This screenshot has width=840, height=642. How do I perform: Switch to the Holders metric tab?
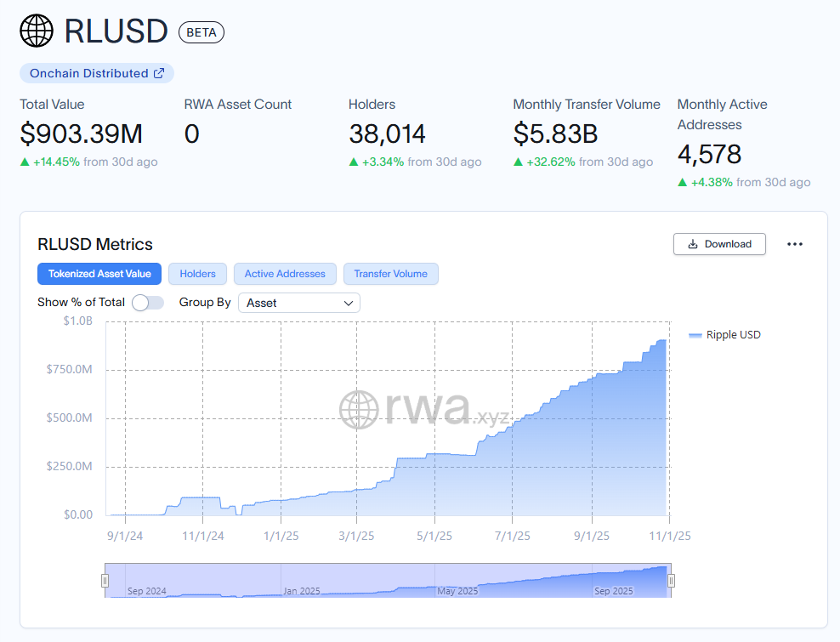point(197,274)
